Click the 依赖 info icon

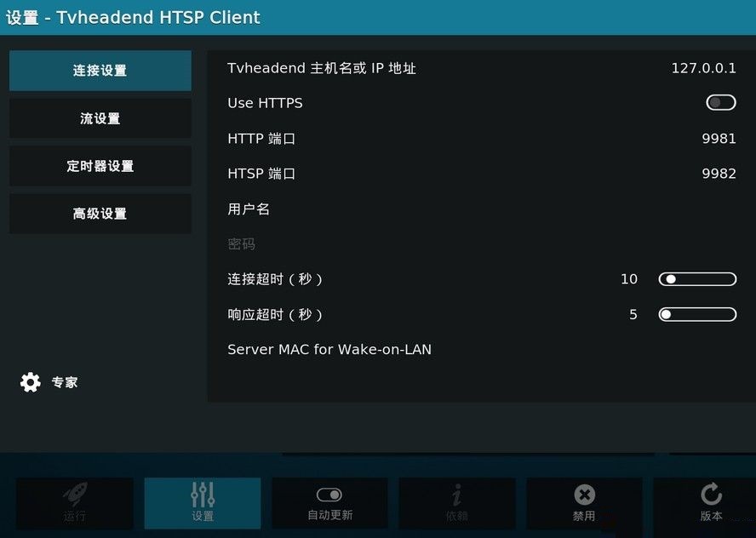coord(457,495)
